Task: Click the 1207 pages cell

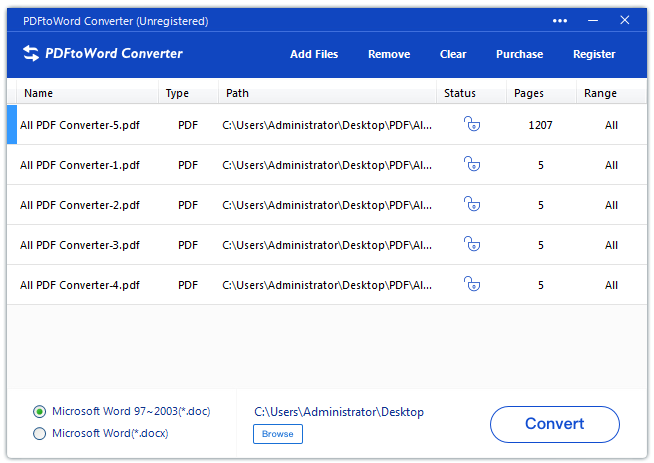Action: pyautogui.click(x=540, y=125)
